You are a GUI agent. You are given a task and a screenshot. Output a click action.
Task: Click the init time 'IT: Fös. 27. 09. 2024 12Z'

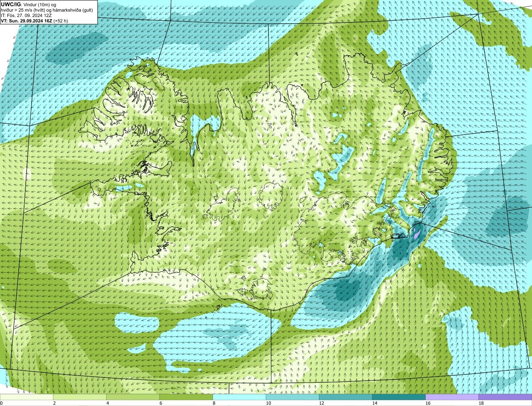(26, 15)
